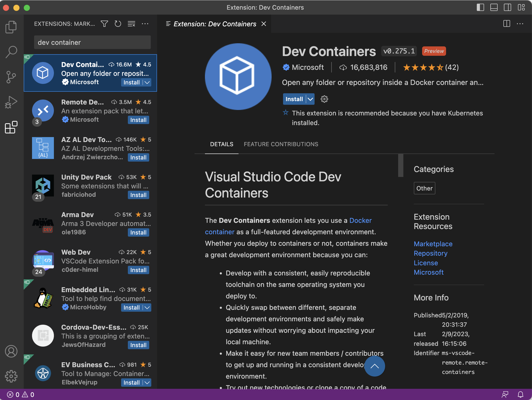Open the Run and Debug view
The width and height of the screenshot is (532, 400).
pos(11,102)
